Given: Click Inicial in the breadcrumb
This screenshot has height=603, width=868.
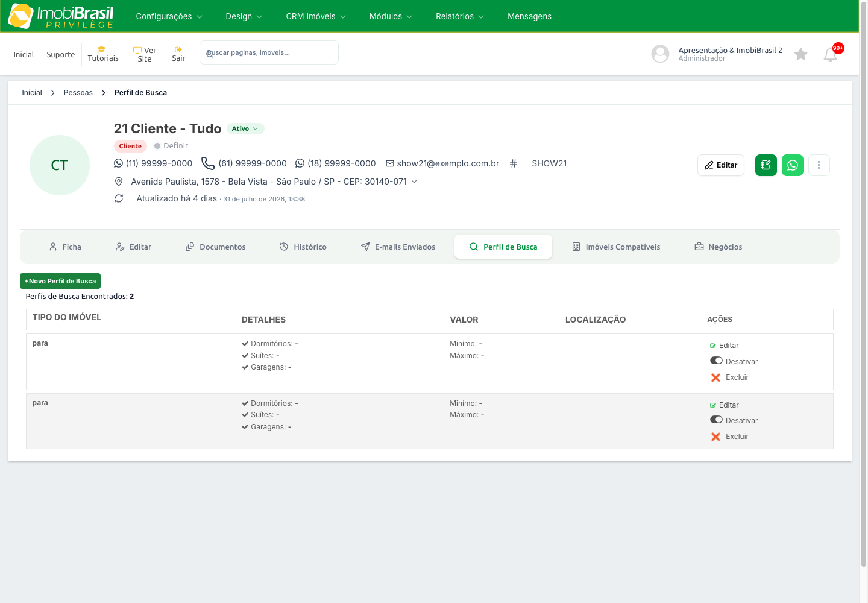Looking at the screenshot, I should 32,93.
